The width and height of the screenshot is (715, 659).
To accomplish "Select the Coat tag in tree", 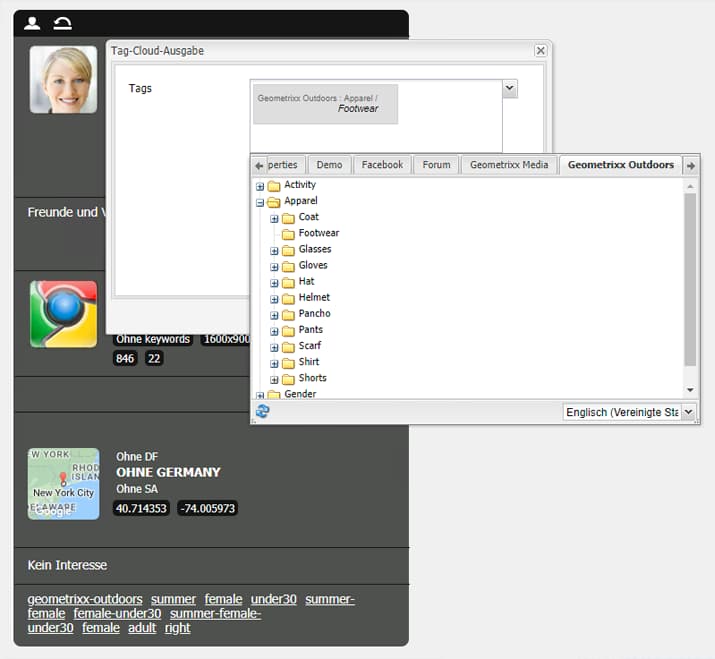I will pos(309,217).
